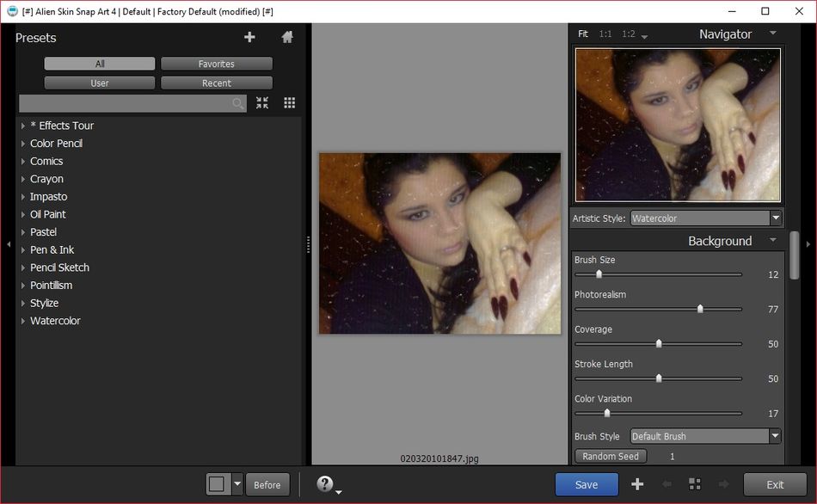The width and height of the screenshot is (817, 504).
Task: Expand the Crayon preset category
Action: pyautogui.click(x=23, y=179)
